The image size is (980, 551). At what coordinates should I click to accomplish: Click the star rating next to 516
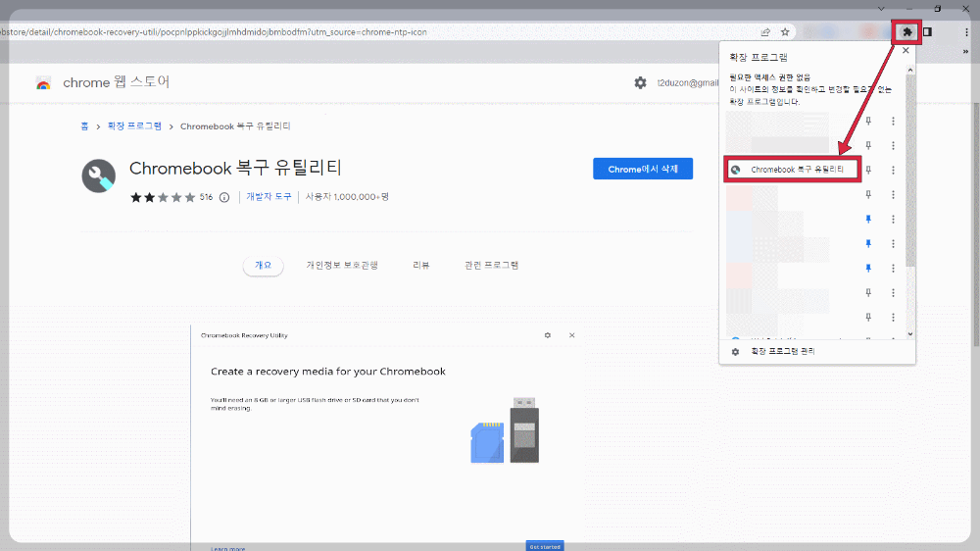point(163,197)
